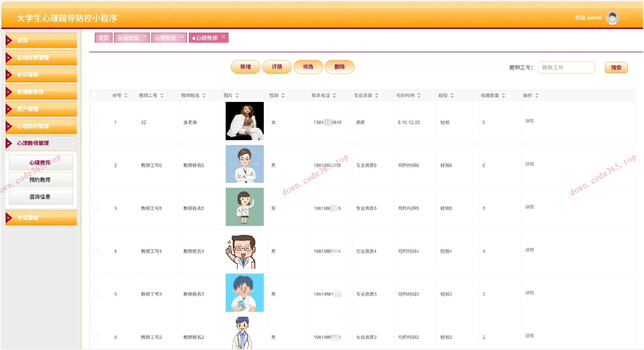Click the 新增 button
Screen dimensions: 644x350
[246, 67]
